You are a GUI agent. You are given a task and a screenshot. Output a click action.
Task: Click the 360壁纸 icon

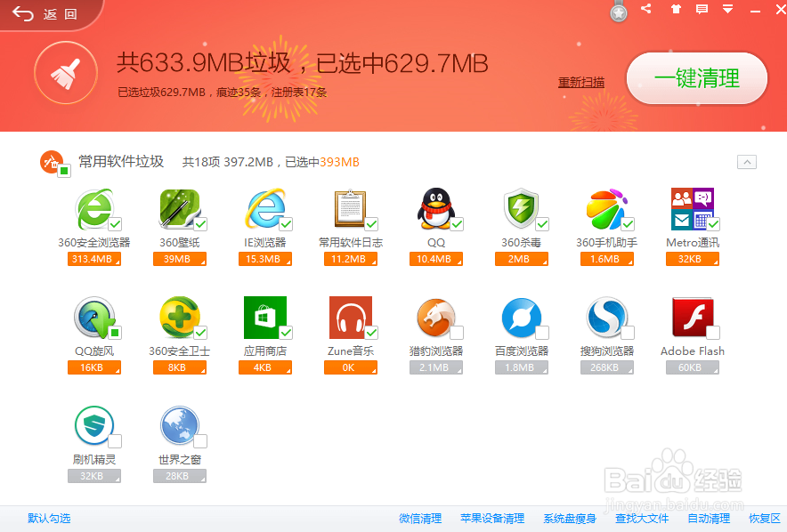tap(179, 208)
